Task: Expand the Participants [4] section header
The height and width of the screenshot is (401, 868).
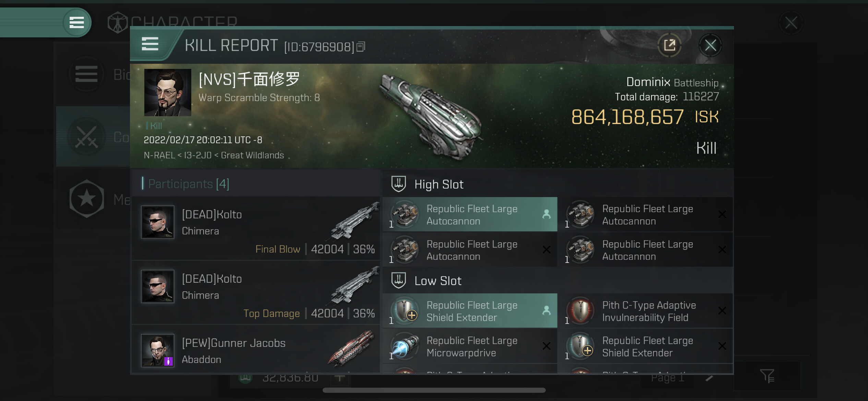Action: pyautogui.click(x=189, y=184)
